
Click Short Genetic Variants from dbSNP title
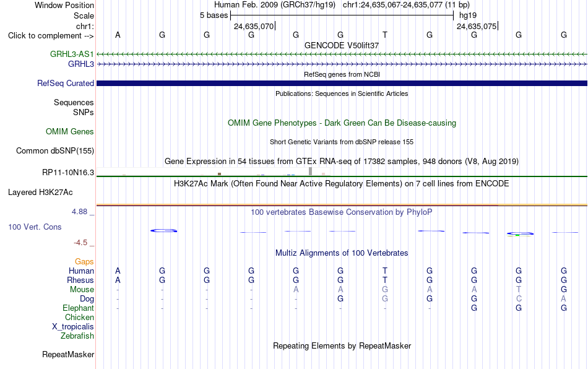tap(342, 142)
